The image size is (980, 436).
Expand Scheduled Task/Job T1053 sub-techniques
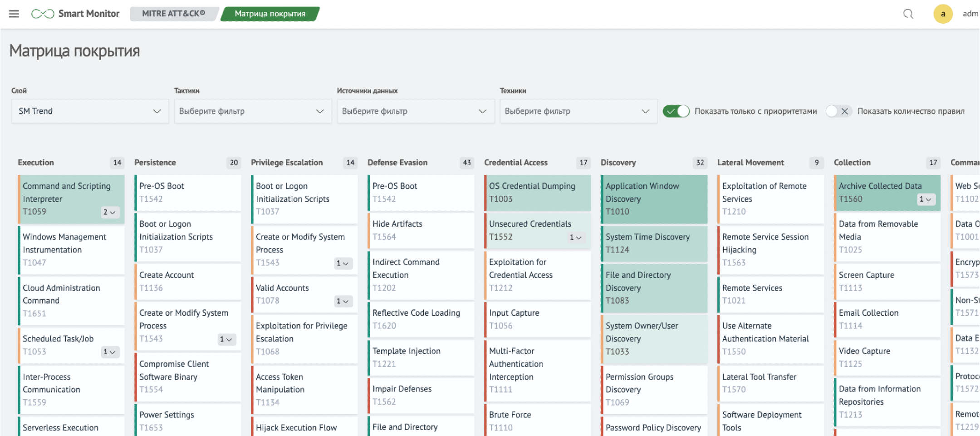[110, 352]
